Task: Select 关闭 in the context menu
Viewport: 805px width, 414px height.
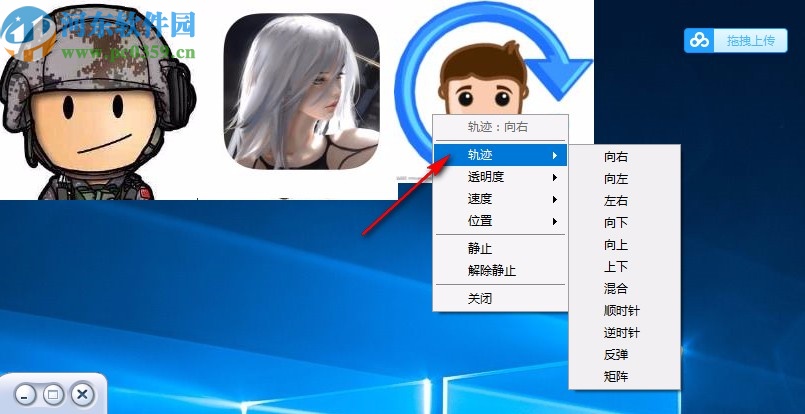Action: (501, 298)
